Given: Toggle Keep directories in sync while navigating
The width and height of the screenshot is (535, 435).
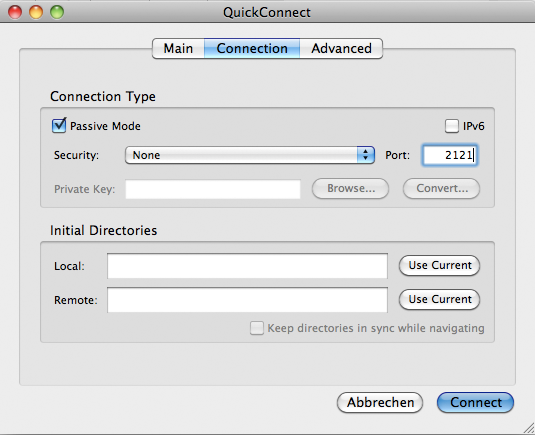Looking at the screenshot, I should [x=257, y=328].
